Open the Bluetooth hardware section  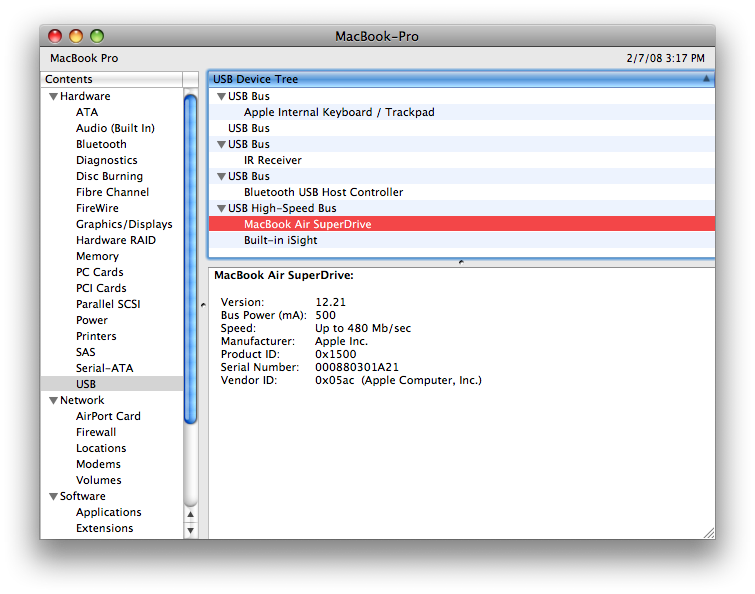(101, 144)
